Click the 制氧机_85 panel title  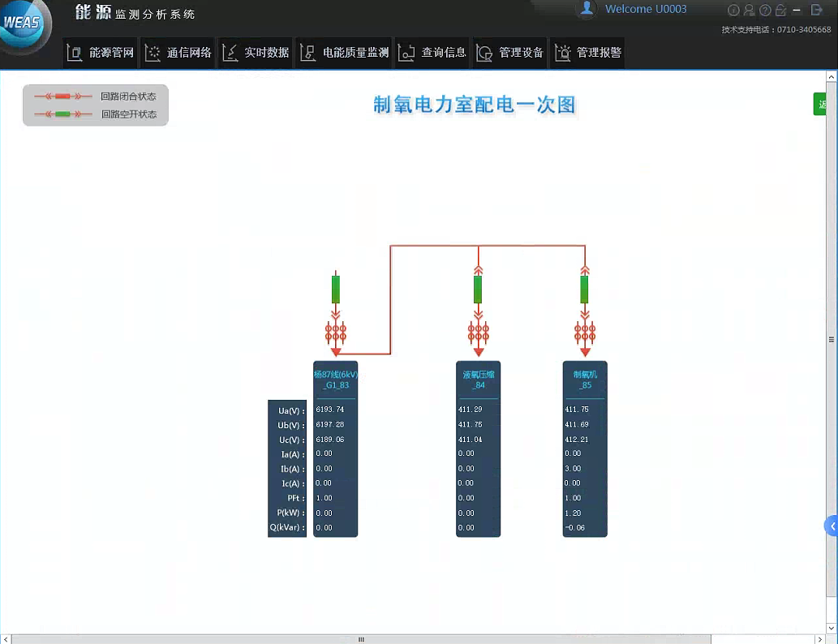coord(585,380)
